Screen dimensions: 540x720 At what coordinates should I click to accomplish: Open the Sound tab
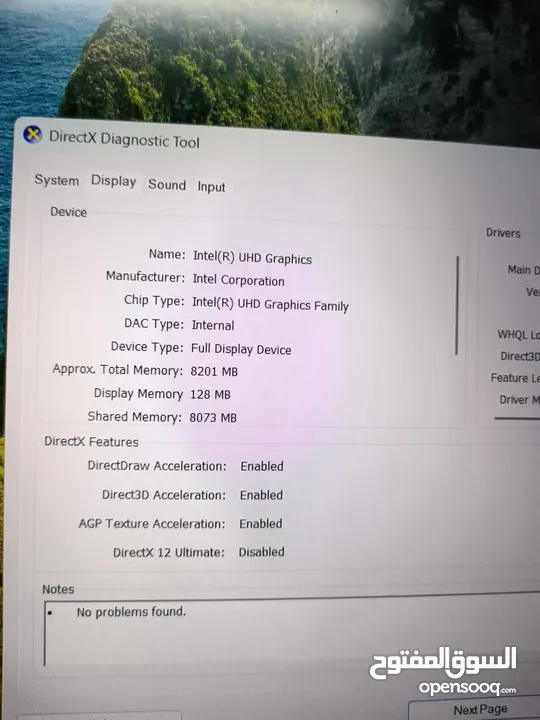[x=167, y=185]
